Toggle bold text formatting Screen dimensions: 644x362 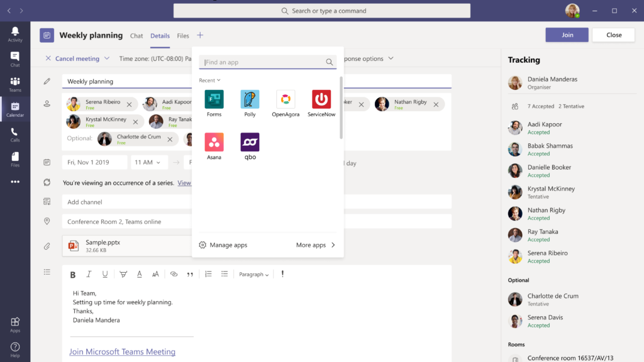(72, 275)
